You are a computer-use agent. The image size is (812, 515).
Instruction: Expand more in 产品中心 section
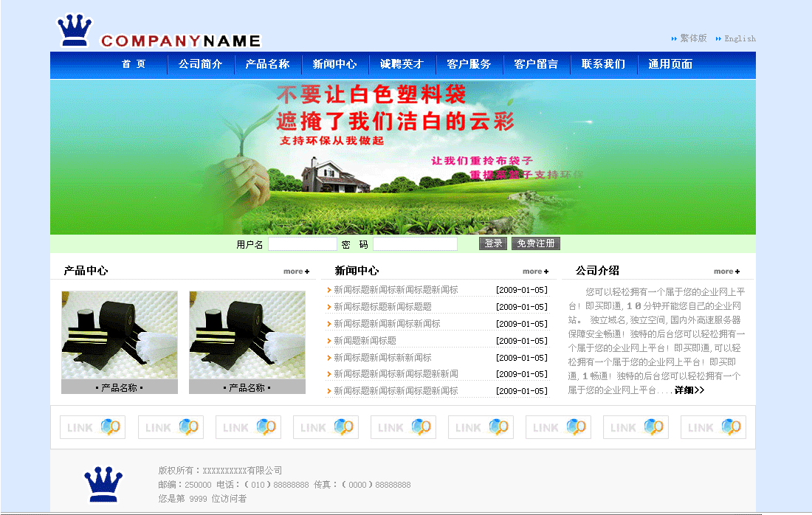[x=296, y=272]
